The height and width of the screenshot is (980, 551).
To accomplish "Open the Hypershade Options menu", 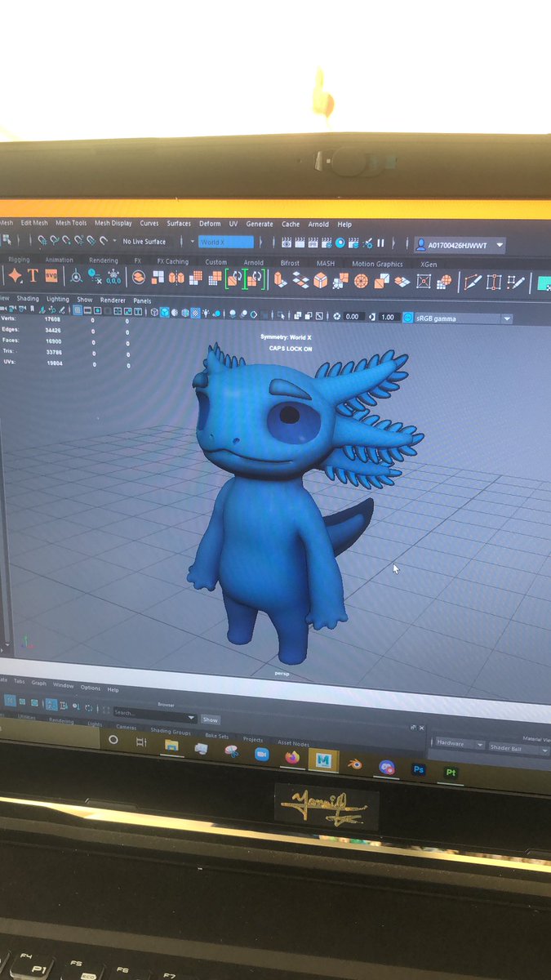I will tap(90, 688).
